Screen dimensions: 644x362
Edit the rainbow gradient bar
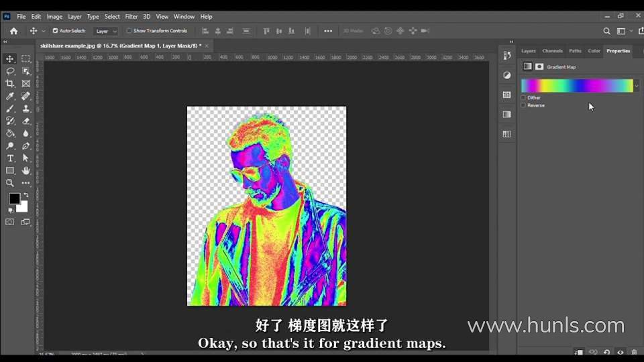click(577, 86)
